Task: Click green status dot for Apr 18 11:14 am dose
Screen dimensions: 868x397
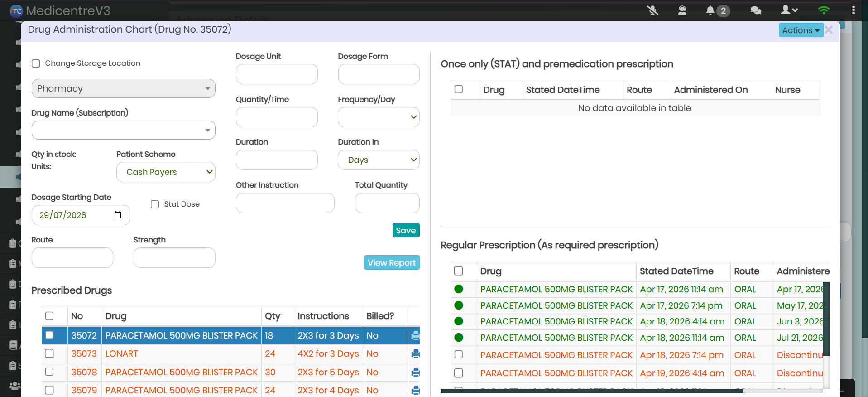Action: pos(459,338)
